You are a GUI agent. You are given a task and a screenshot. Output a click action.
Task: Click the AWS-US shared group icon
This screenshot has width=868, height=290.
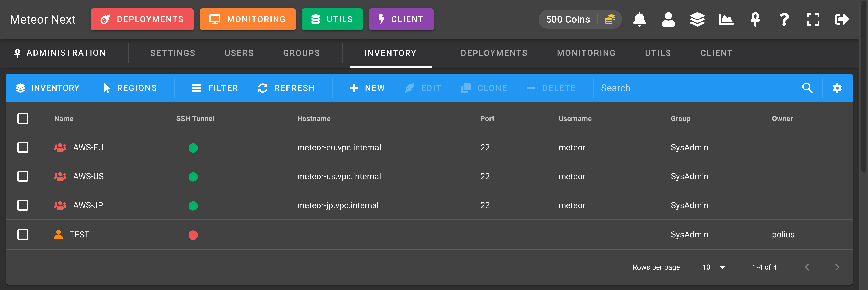(60, 176)
